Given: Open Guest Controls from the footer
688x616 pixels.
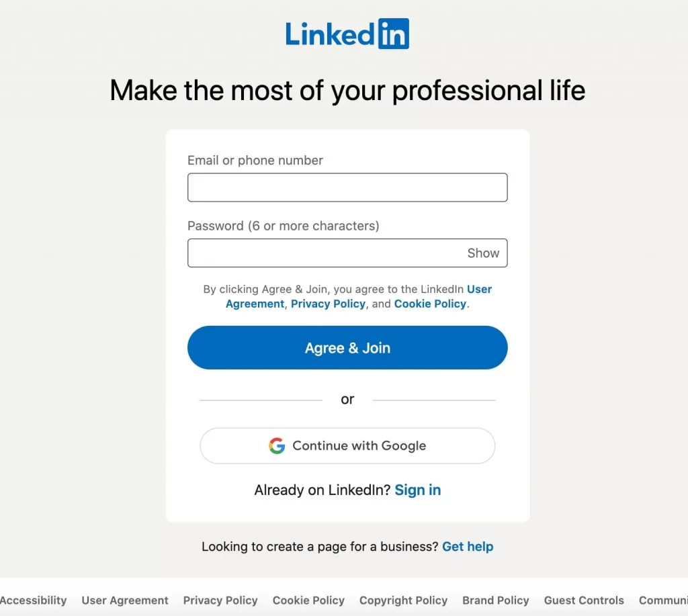Looking at the screenshot, I should 583,601.
